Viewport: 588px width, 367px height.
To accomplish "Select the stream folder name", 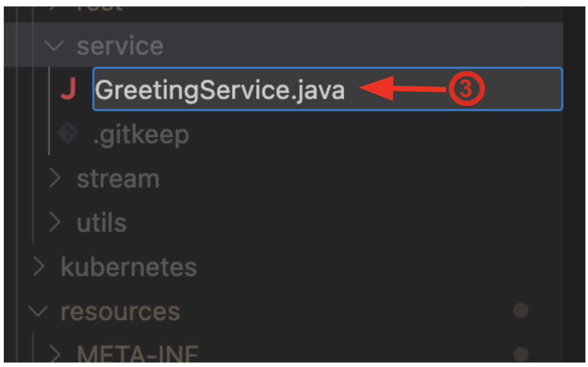I will [118, 179].
